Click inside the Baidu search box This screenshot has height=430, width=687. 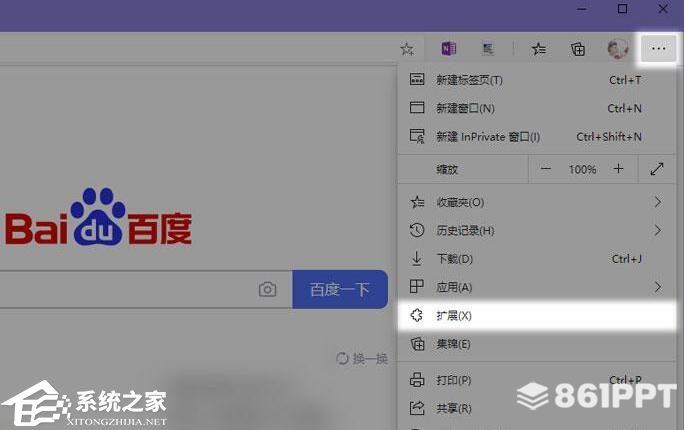tap(145, 289)
